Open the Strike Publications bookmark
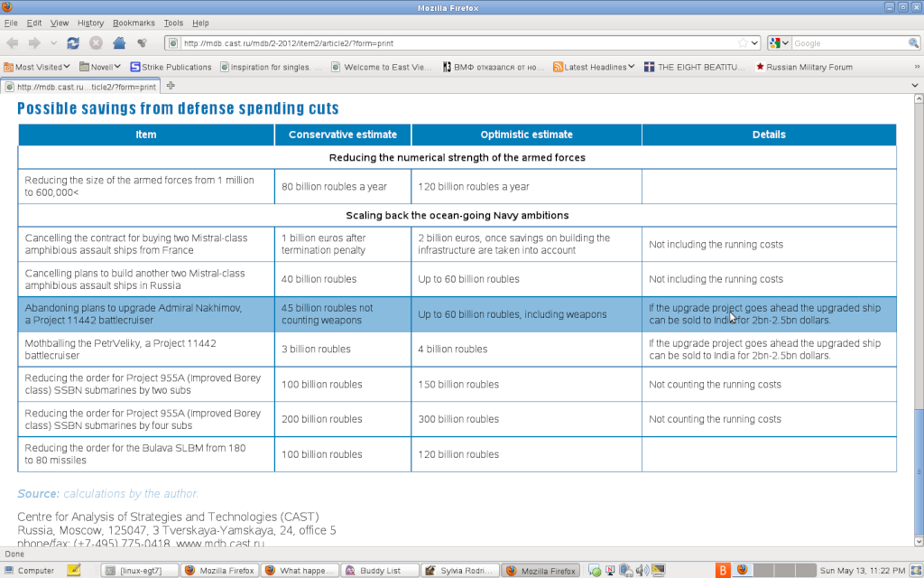 (171, 67)
